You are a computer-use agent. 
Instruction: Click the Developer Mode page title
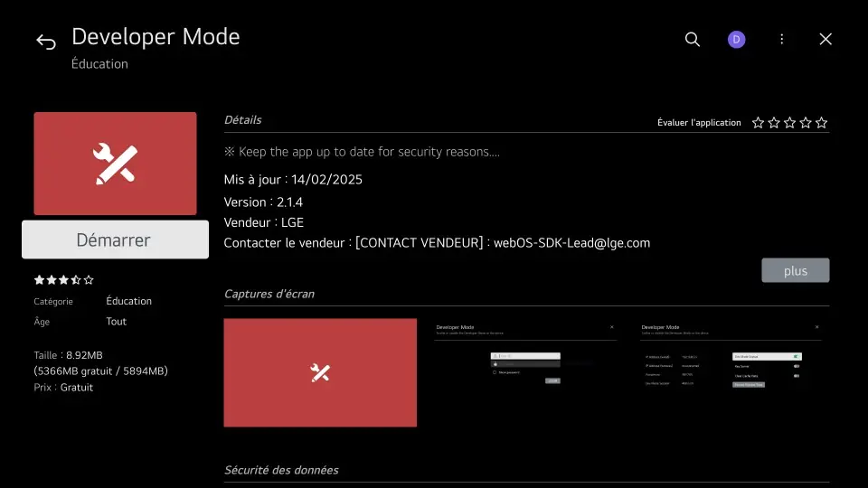click(156, 36)
